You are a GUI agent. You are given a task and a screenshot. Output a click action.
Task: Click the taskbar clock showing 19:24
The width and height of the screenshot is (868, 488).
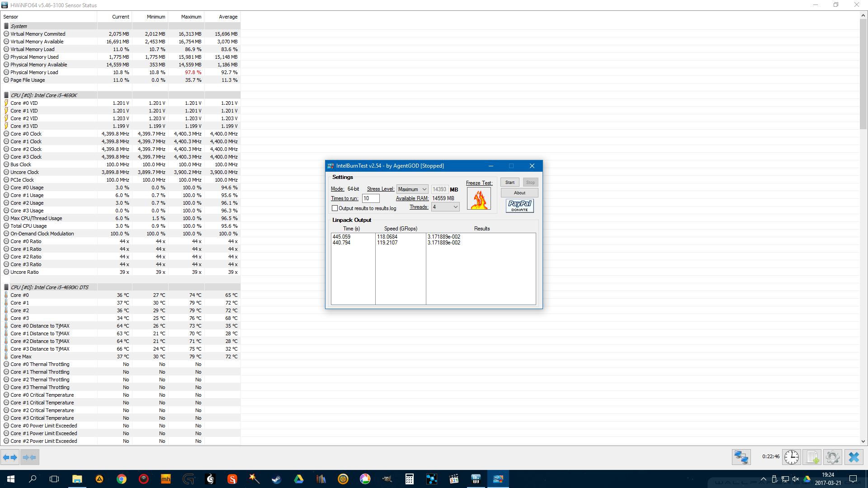click(x=828, y=479)
